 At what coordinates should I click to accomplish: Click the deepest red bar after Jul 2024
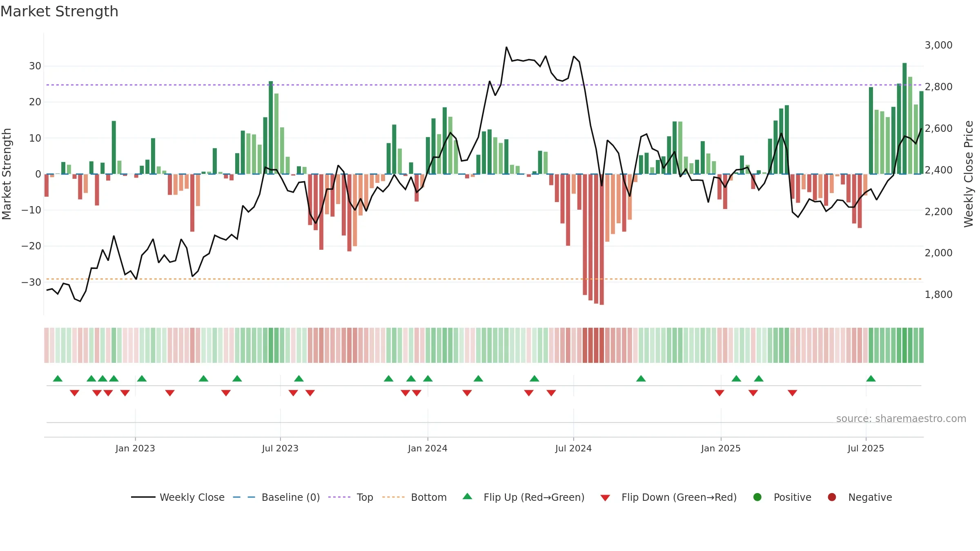click(601, 239)
